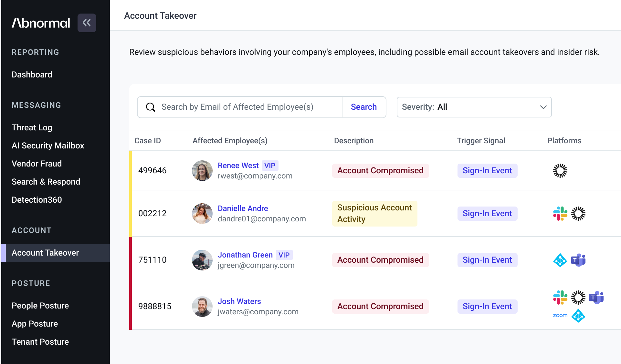The image size is (621, 364).
Task: Click dandre01@company.com email text
Action: click(262, 219)
